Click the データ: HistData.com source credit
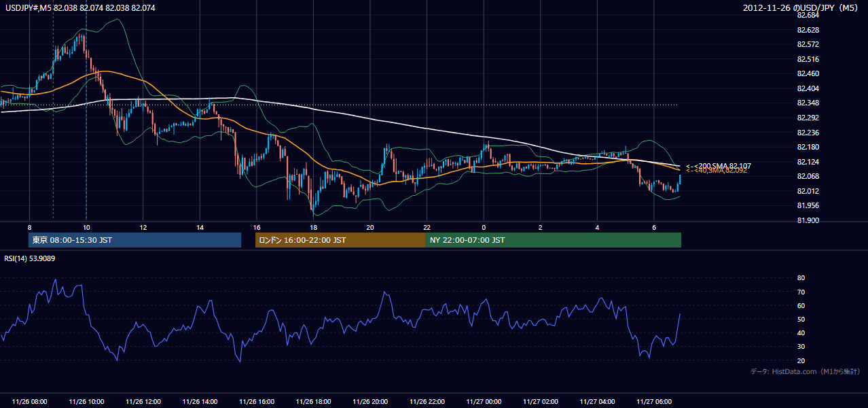Screen dimensions: 868x408 805,371
